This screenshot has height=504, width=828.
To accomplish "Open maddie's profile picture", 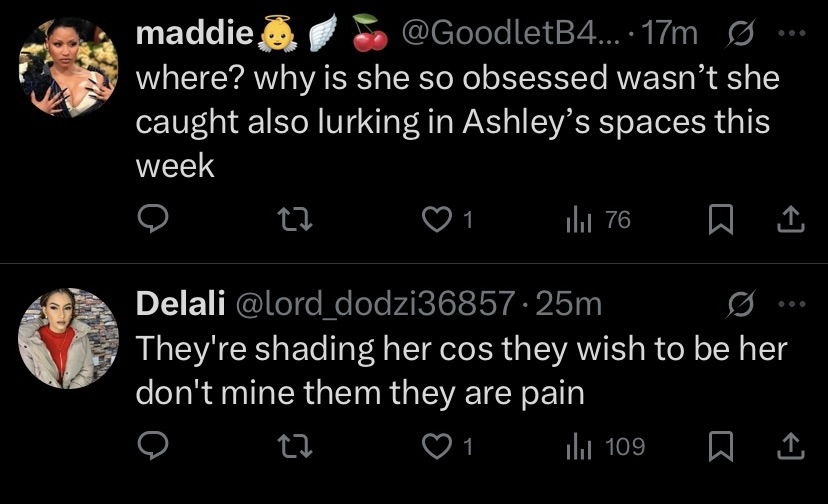I will click(69, 67).
